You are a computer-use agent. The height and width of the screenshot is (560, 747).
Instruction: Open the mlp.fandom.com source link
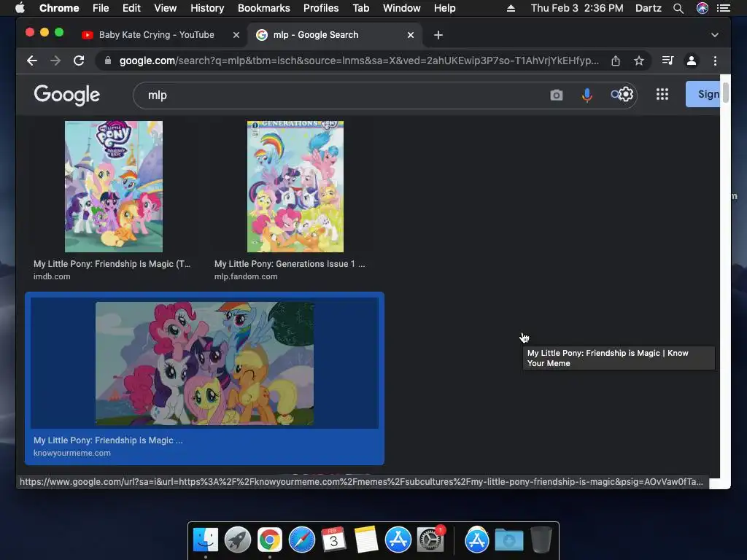point(246,276)
